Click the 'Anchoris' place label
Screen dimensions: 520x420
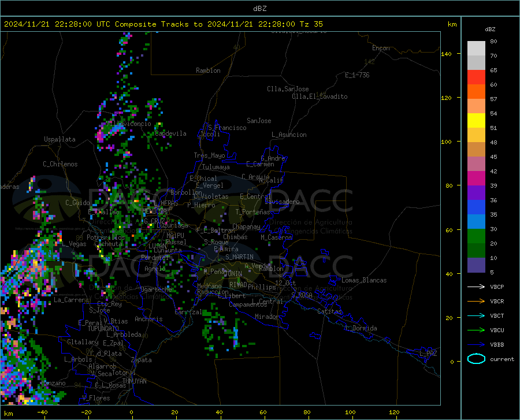tap(148, 319)
